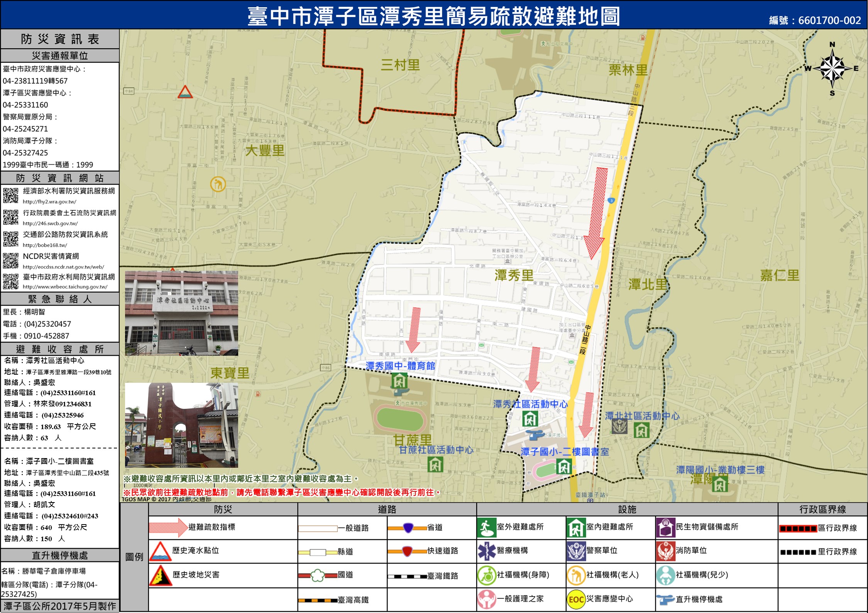
Task: Click QR code beside 交通部公路防救災資訊系統
Action: coord(11,239)
